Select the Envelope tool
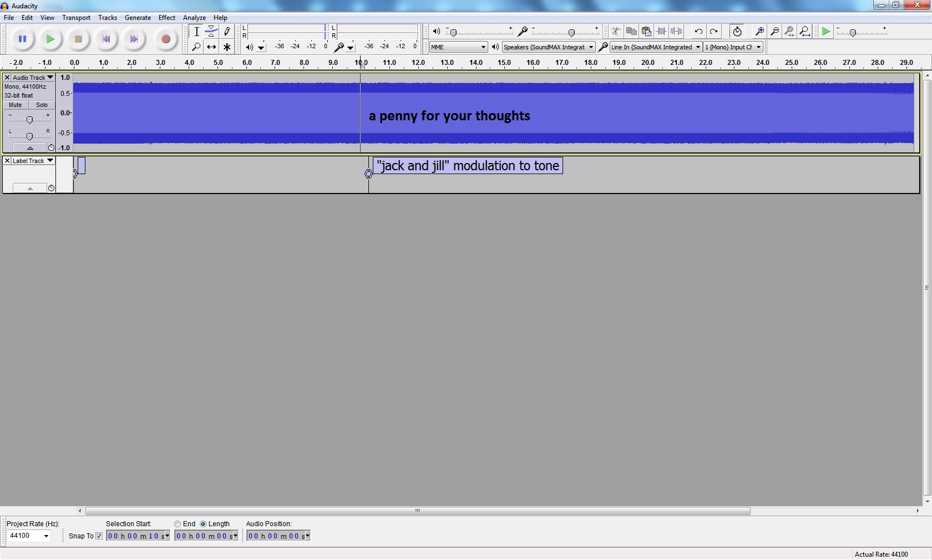This screenshot has height=560, width=932. [x=211, y=32]
